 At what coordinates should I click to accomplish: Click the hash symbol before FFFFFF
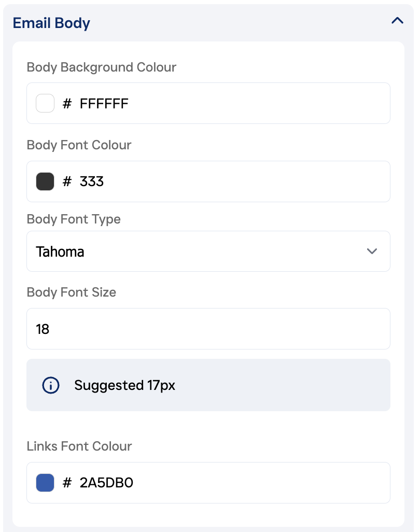point(67,104)
